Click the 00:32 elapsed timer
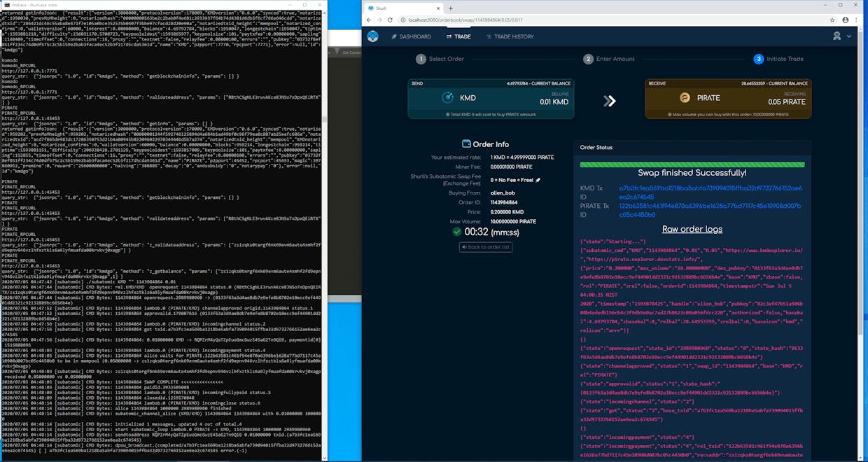 pos(476,232)
